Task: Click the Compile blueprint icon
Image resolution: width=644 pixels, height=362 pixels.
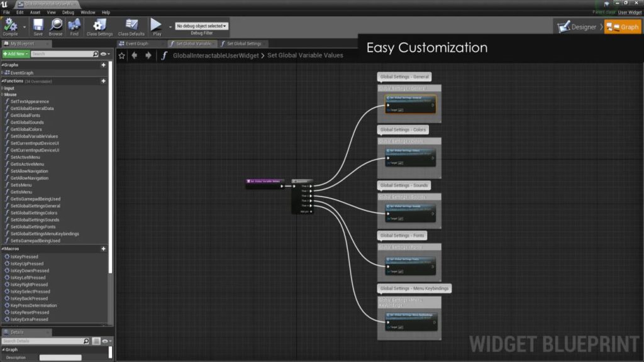Action: pos(11,26)
